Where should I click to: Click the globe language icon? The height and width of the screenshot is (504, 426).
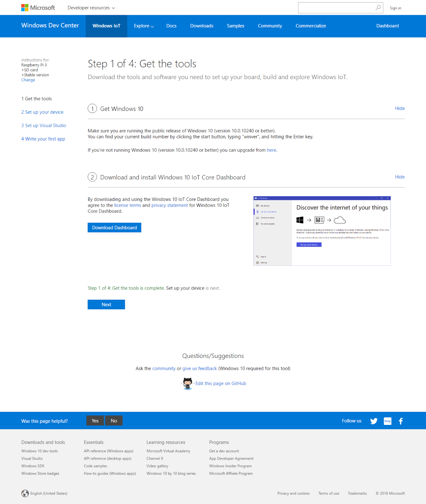25,493
